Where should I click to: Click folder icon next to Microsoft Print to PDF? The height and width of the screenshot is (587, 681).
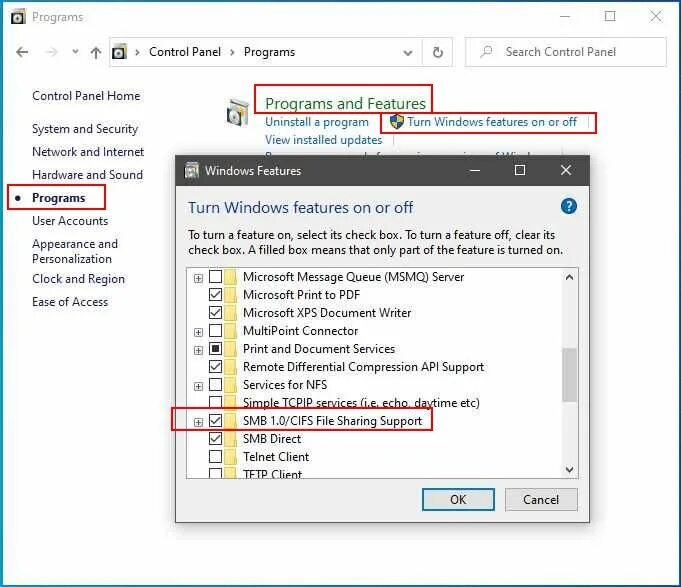point(231,295)
